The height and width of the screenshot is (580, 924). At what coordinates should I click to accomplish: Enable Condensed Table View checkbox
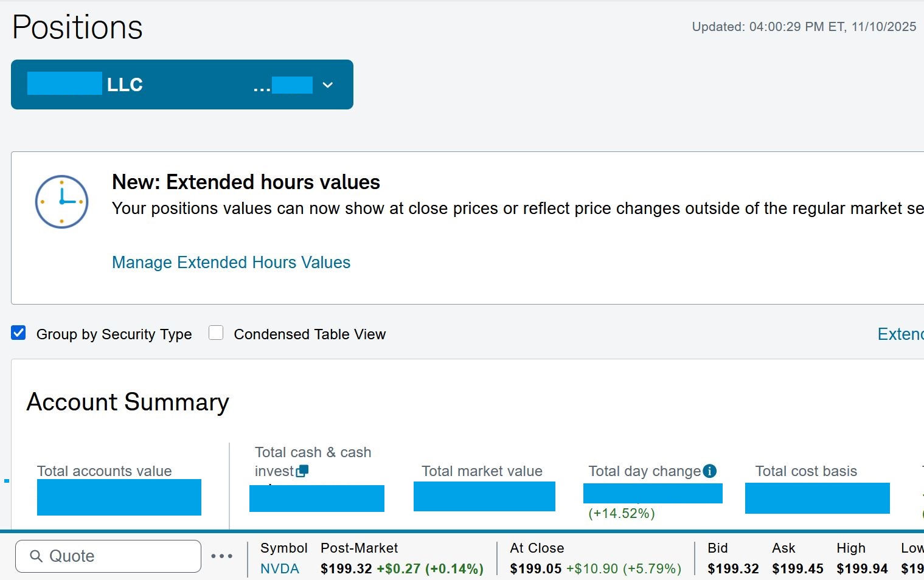point(216,333)
